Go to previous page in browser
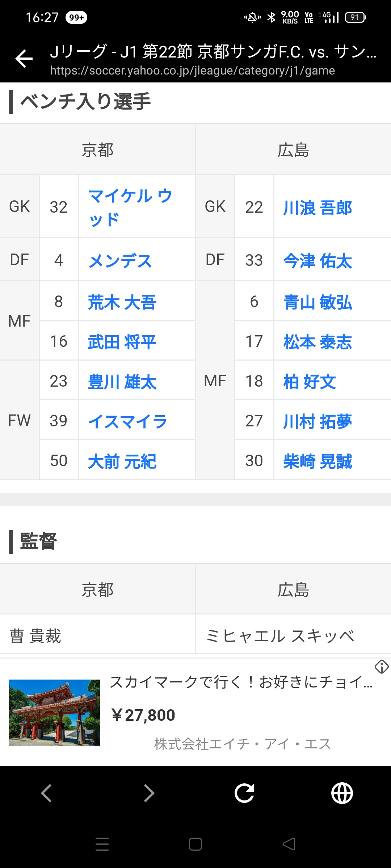This screenshot has width=391, height=868. point(46,793)
